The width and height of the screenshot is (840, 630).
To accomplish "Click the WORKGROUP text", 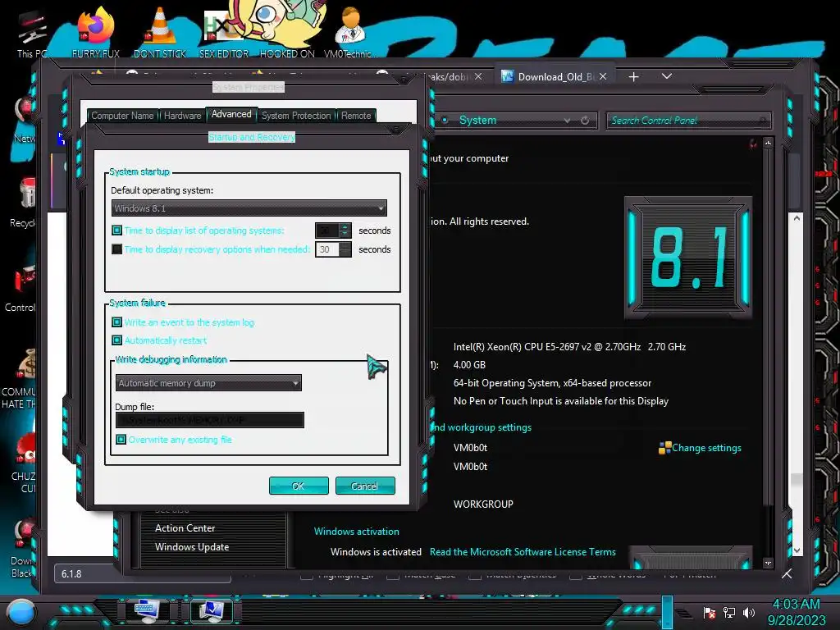I will 483,504.
